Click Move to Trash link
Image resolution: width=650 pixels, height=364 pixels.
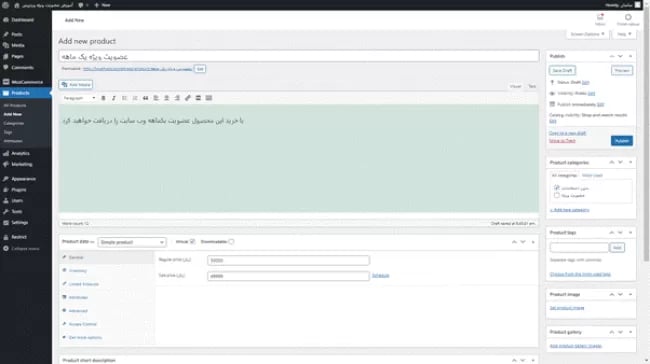562,141
